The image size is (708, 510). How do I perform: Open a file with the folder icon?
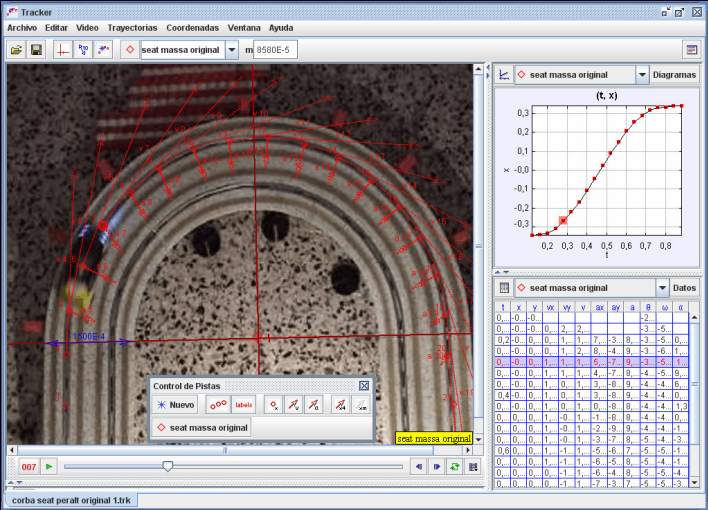(x=17, y=50)
